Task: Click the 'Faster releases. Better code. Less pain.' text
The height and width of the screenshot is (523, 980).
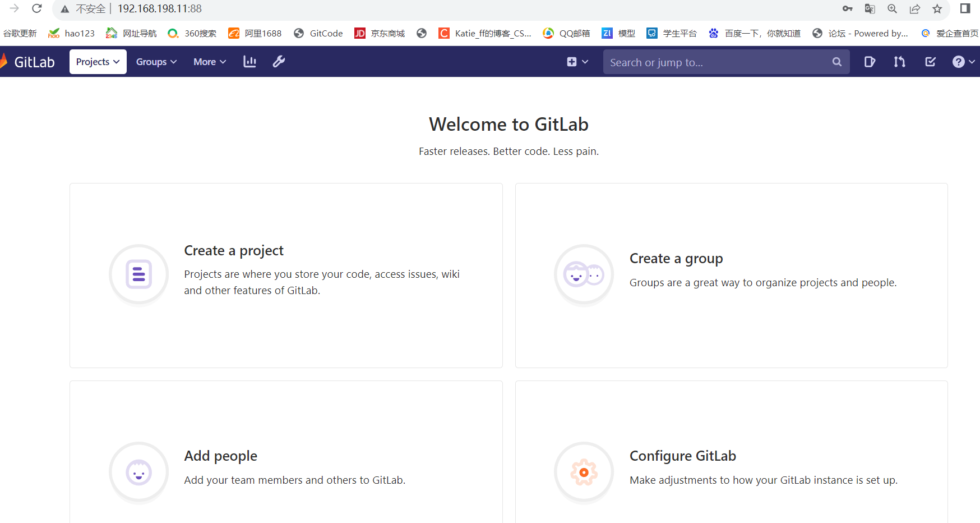Action: [509, 151]
